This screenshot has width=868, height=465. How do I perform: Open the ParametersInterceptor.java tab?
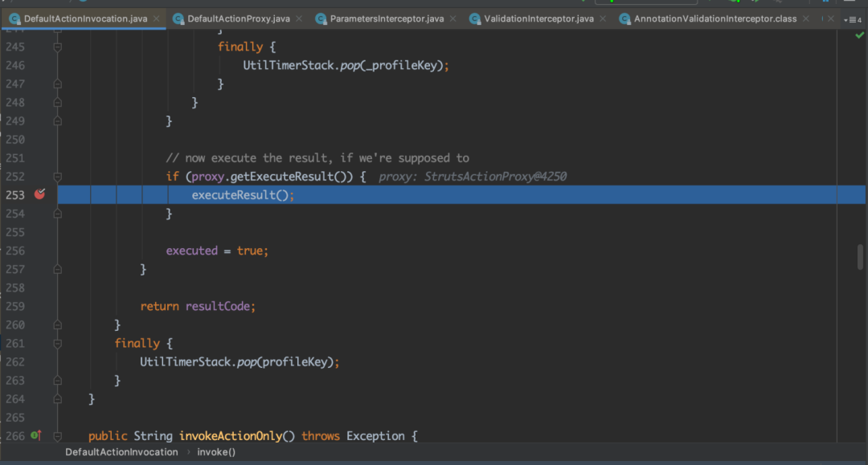387,18
